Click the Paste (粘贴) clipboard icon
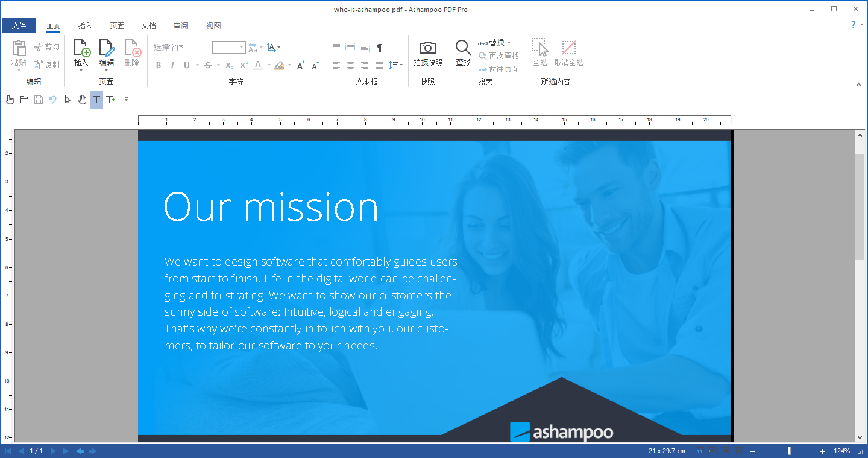The image size is (868, 458). [19, 48]
